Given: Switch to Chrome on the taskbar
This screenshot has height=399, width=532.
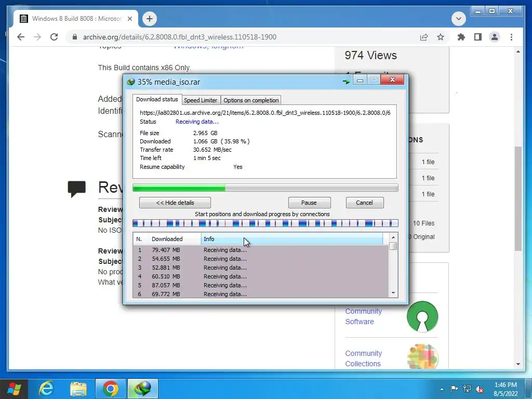Looking at the screenshot, I should point(110,389).
